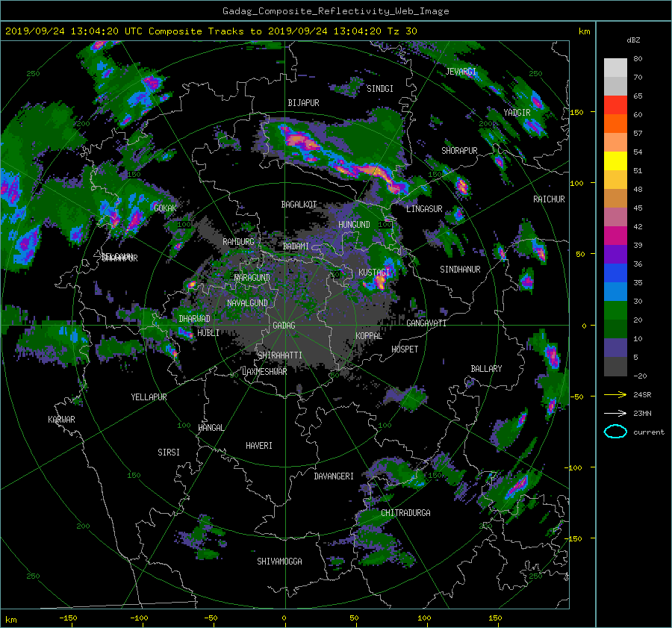Click the SINDHANUR label

click(460, 270)
